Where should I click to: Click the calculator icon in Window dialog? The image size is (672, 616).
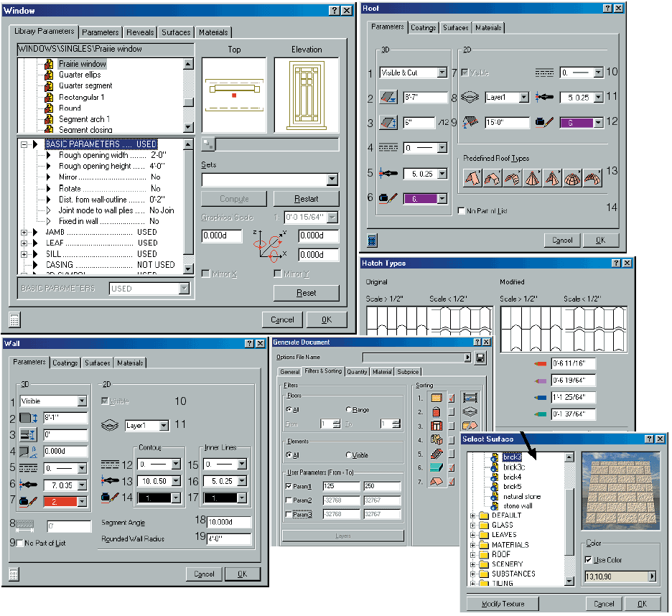pyautogui.click(x=15, y=320)
